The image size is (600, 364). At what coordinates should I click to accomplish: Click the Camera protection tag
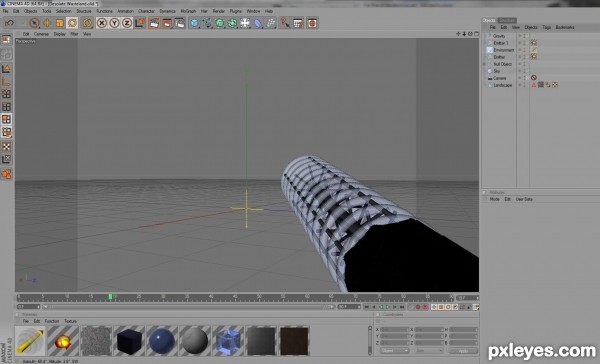[x=534, y=78]
